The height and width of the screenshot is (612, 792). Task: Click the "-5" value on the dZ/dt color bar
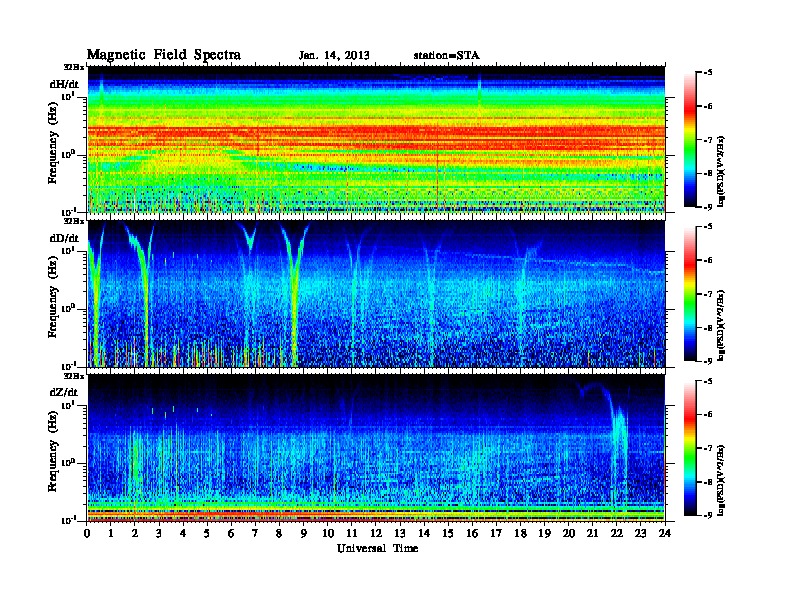coord(708,381)
